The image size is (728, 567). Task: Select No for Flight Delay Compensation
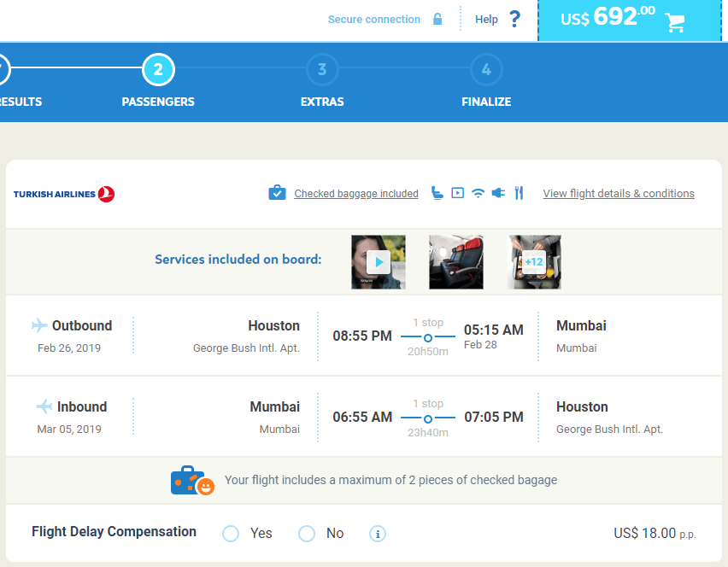point(306,533)
